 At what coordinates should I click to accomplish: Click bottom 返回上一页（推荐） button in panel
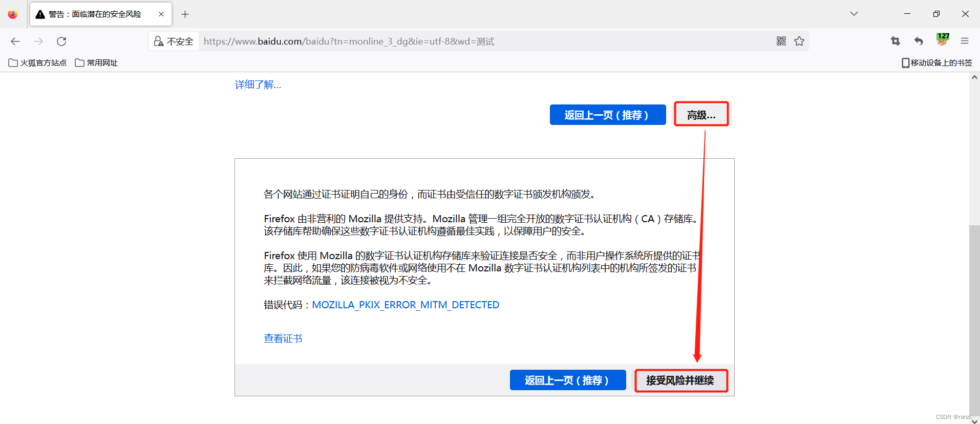[568, 380]
